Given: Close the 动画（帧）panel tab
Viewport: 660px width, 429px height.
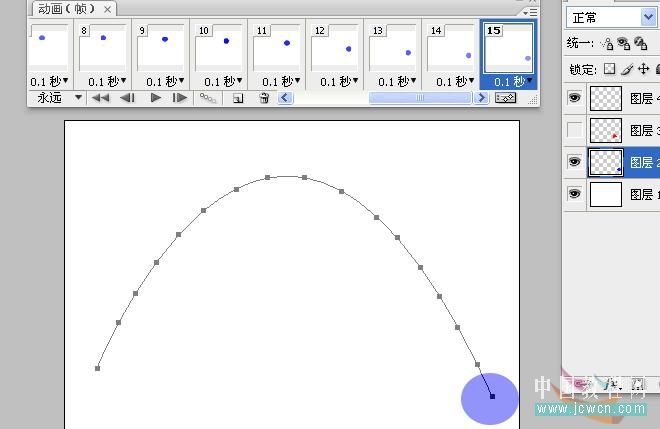Looking at the screenshot, I should click(108, 9).
